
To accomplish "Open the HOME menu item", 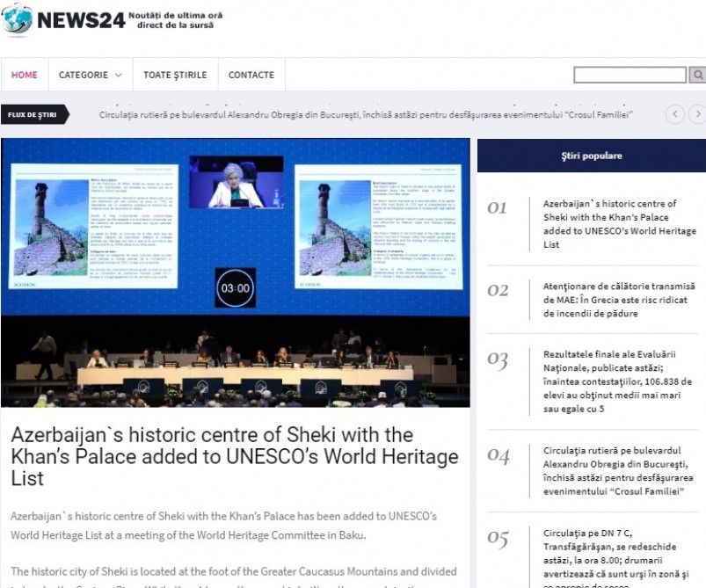I will (x=24, y=75).
